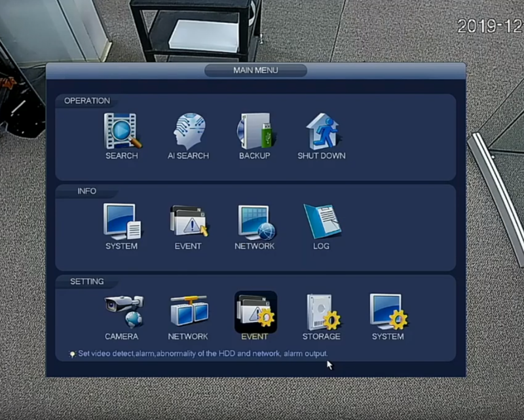
Task: Open the Network icon in the Setting section
Action: coord(189,311)
